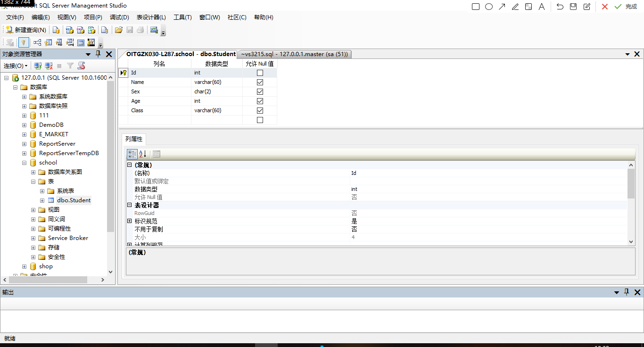The height and width of the screenshot is (347, 644).
Task: Open the Activity Monitor icon
Action: pyautogui.click(x=154, y=30)
